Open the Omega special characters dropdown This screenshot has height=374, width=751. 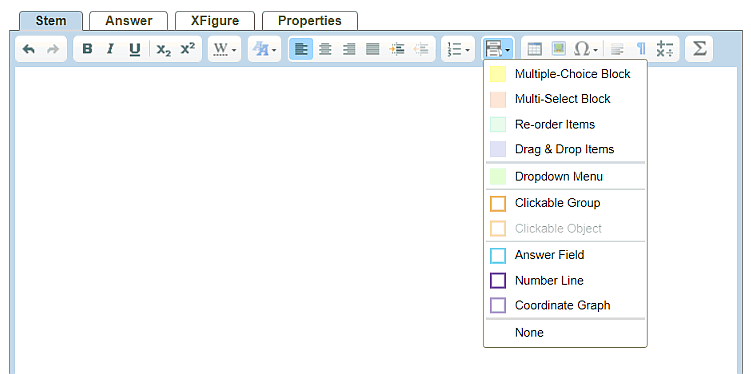586,49
